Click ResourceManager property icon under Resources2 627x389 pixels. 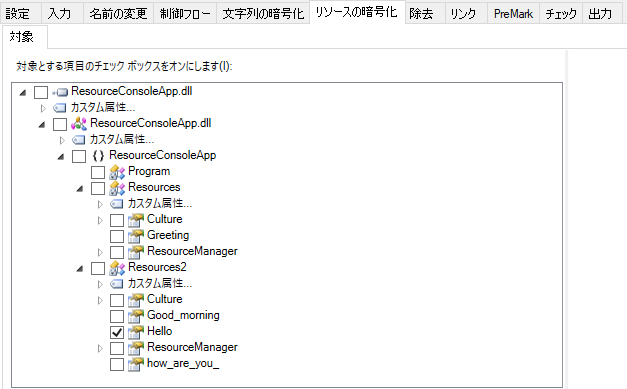click(136, 348)
